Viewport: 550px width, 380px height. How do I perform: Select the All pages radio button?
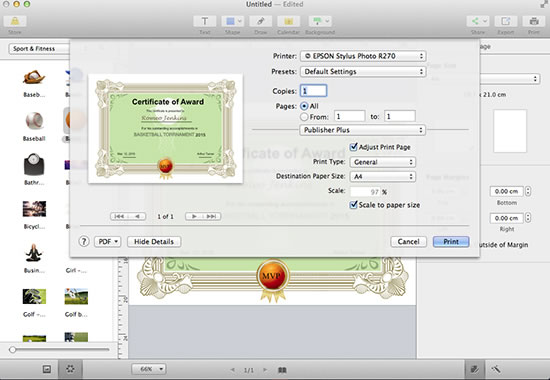(x=304, y=106)
